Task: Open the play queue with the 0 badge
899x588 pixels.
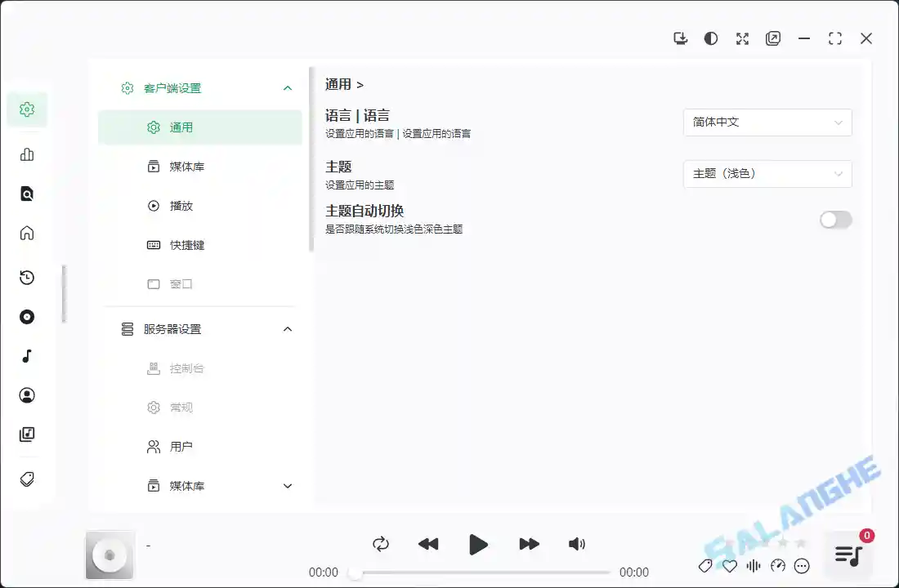Action: [x=848, y=554]
